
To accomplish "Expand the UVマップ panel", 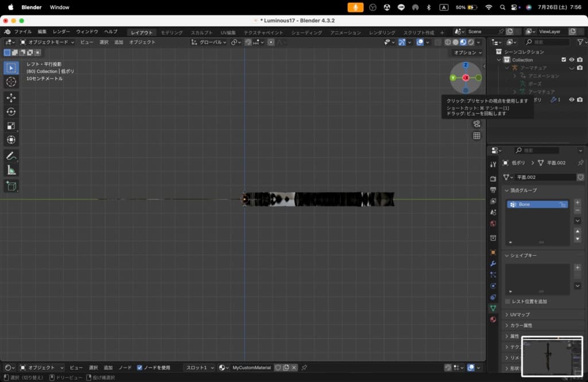I will click(x=520, y=314).
